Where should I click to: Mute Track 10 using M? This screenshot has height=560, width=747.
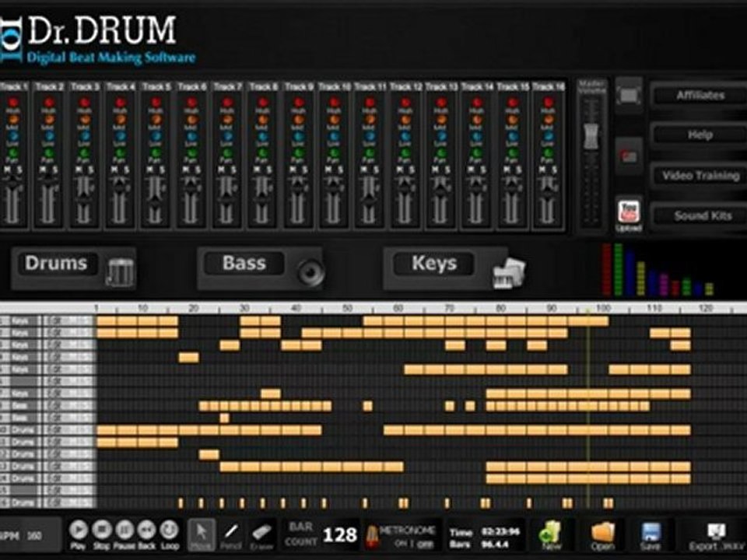[328, 170]
